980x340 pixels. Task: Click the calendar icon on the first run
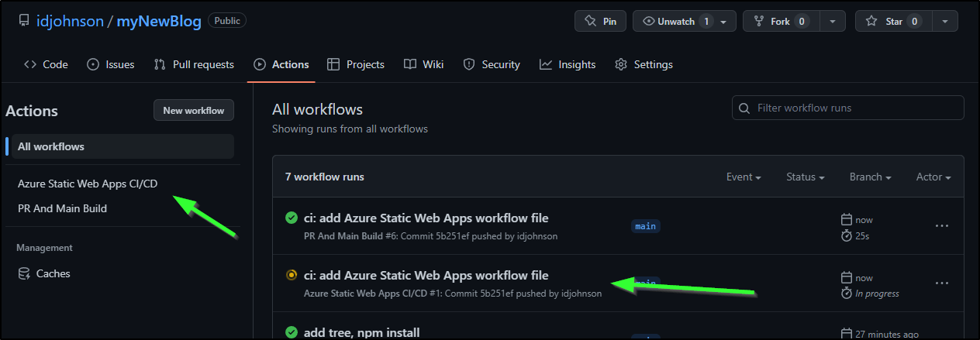[847, 220]
